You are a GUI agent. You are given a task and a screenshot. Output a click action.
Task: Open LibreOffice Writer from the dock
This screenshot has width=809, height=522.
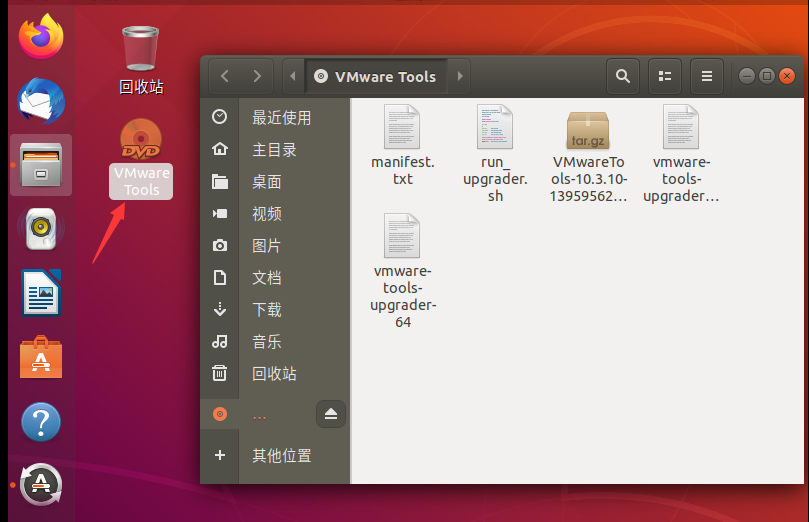(x=41, y=292)
